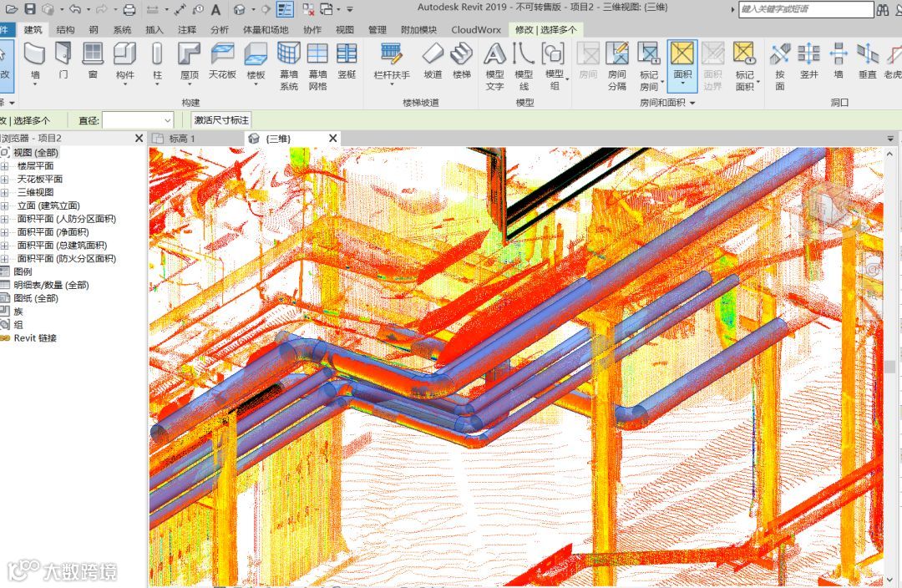Select 图例 in project browser
The image size is (902, 588).
click(x=23, y=271)
